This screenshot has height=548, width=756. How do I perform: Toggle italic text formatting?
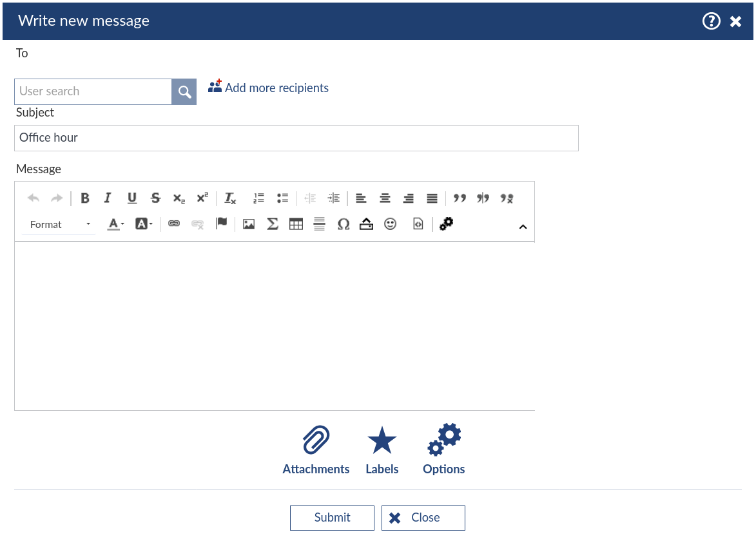(x=108, y=198)
